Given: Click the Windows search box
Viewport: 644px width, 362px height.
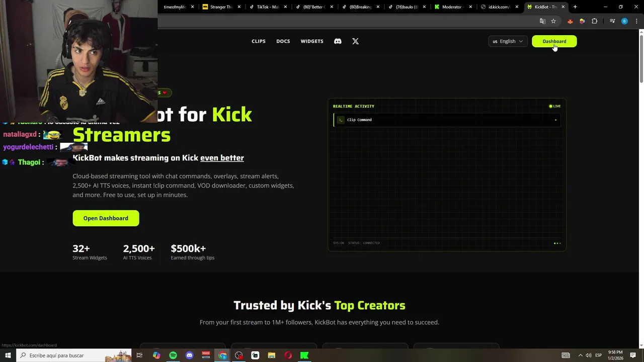Looking at the screenshot, I should click(74, 355).
